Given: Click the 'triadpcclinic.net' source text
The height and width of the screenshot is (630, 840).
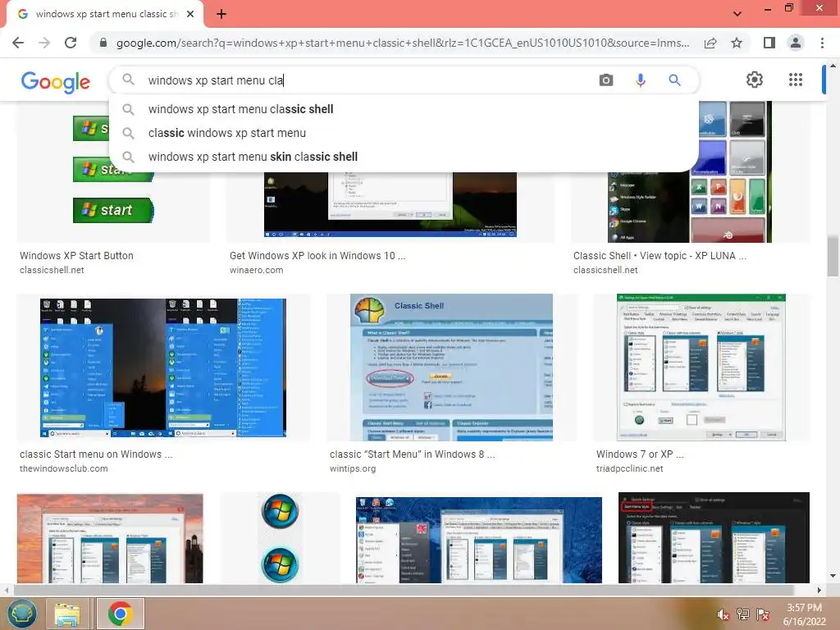Looking at the screenshot, I should point(629,468).
